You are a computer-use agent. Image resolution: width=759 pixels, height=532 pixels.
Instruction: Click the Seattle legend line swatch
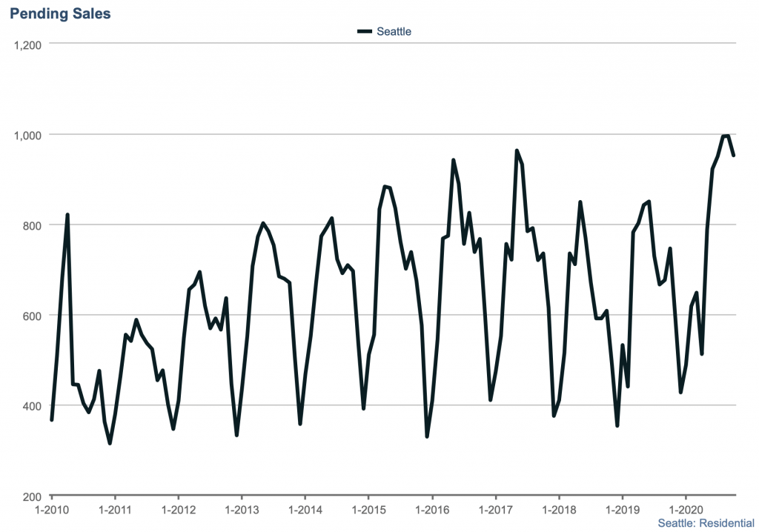(x=365, y=31)
